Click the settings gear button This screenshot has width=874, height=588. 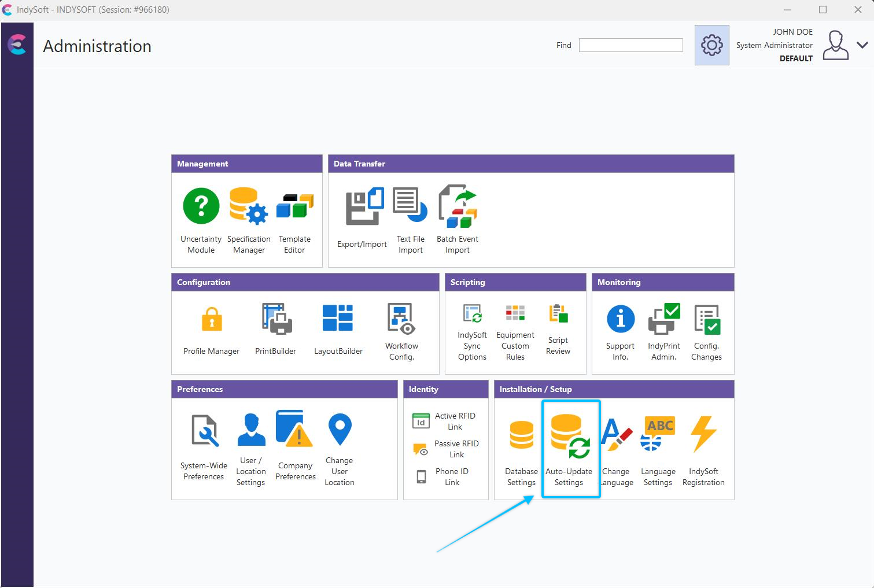click(x=711, y=45)
